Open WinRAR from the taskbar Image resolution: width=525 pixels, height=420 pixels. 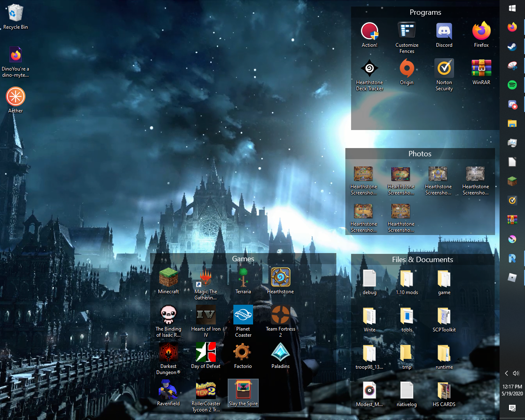512,220
